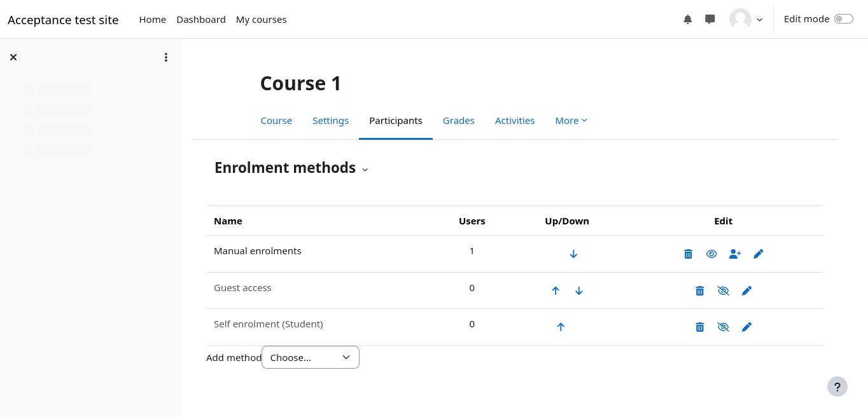This screenshot has height=417, width=868.
Task: Go to the Dashboard link
Action: (201, 20)
